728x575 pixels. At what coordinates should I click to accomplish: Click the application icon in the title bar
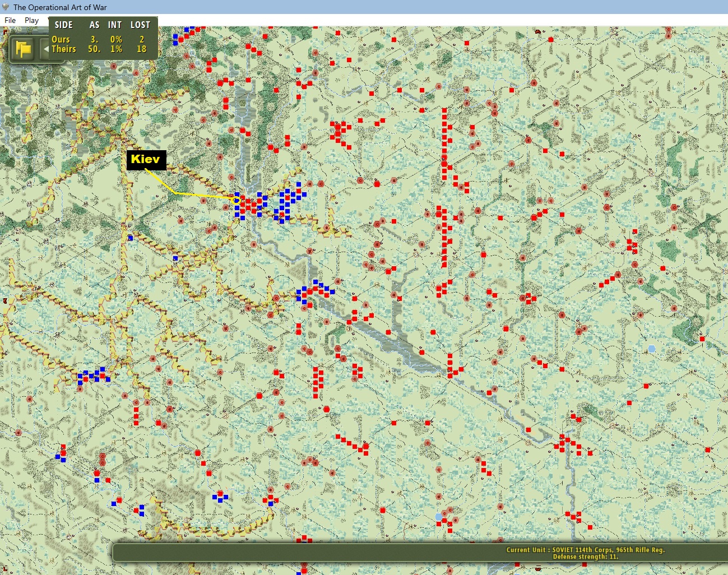(x=6, y=7)
